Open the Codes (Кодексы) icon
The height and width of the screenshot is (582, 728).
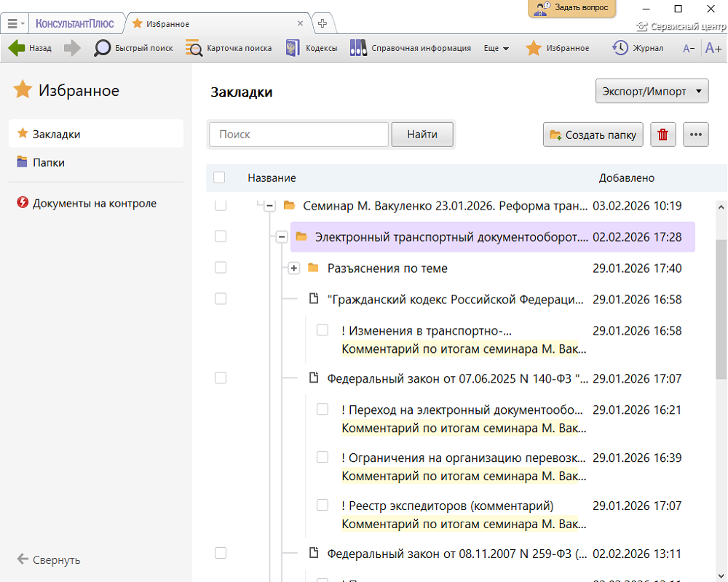(293, 48)
